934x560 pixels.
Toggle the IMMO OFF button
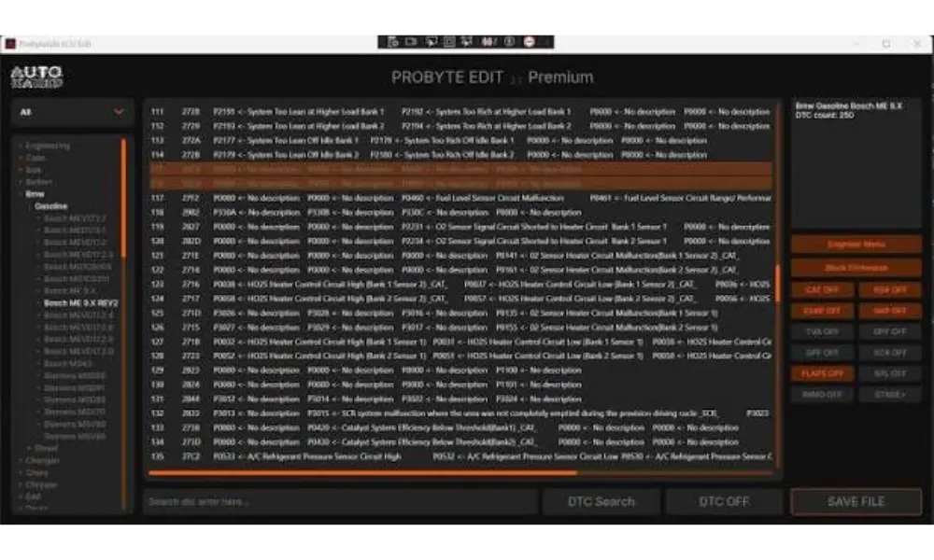pyautogui.click(x=822, y=394)
